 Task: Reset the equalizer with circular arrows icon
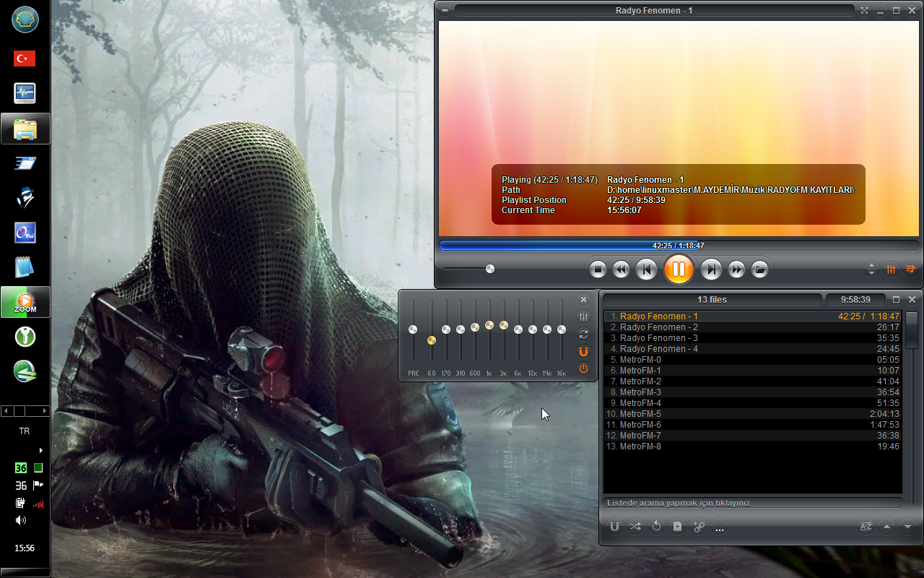[x=584, y=334]
